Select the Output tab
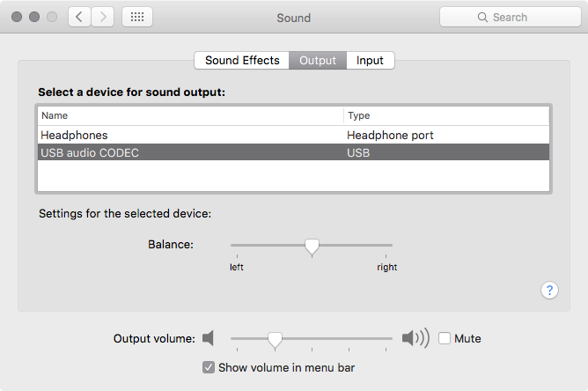The height and width of the screenshot is (391, 588). click(318, 61)
